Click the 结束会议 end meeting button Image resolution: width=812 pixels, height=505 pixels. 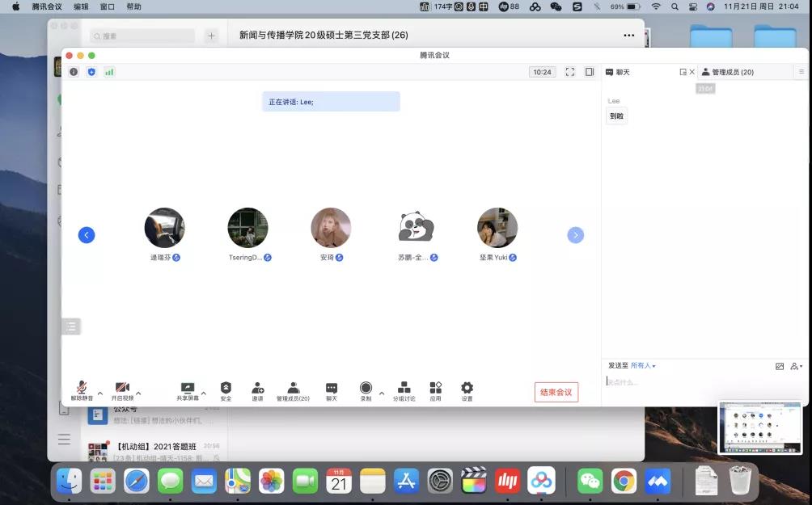(x=556, y=392)
